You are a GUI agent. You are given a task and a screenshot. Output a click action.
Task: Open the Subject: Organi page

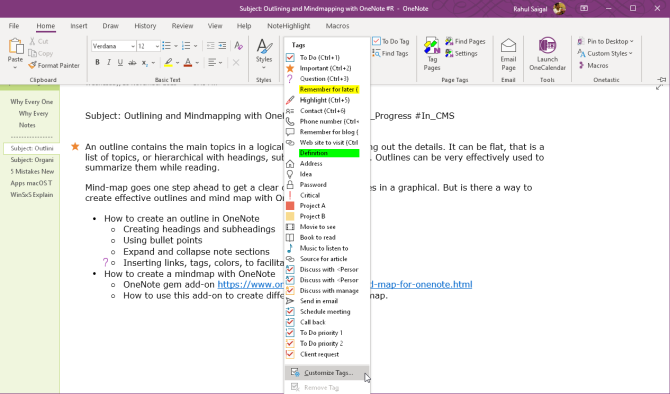[32, 160]
